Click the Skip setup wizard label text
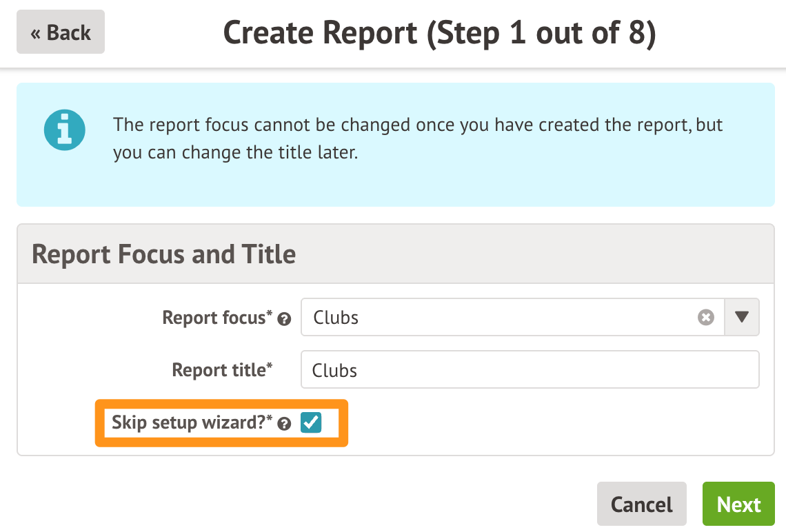Image resolution: width=786 pixels, height=532 pixels. coord(187,422)
